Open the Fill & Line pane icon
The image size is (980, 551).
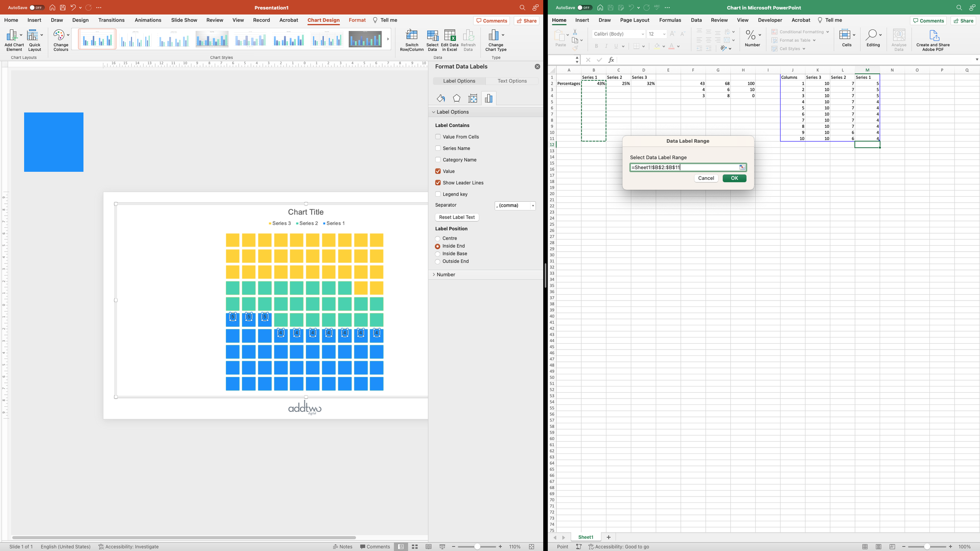tap(441, 98)
